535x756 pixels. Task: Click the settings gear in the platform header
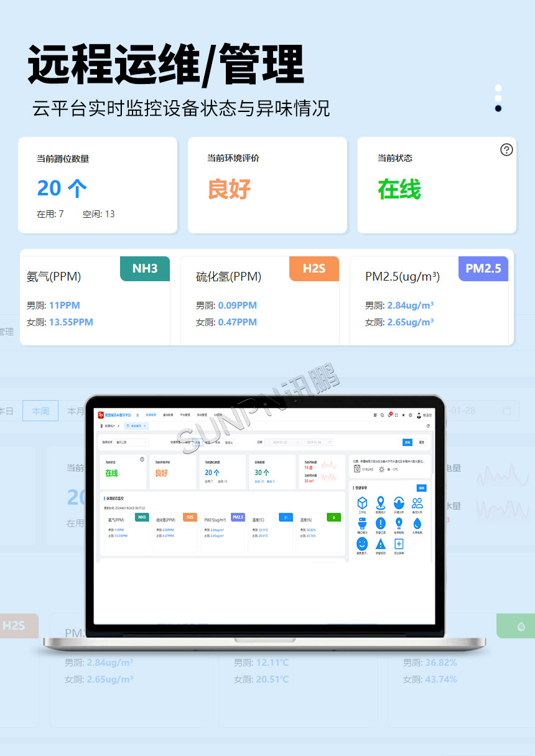pos(410,415)
